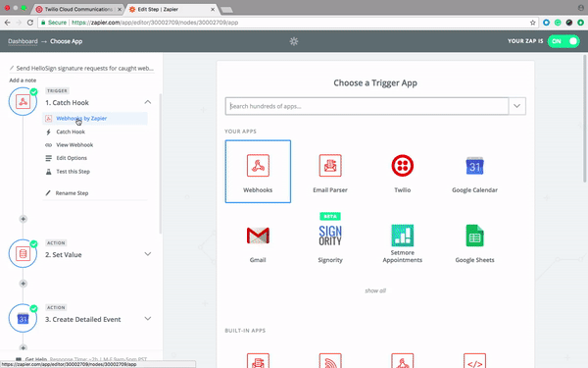This screenshot has width=588, height=368.
Task: Focus the Search hundreds of apps field
Action: click(367, 106)
